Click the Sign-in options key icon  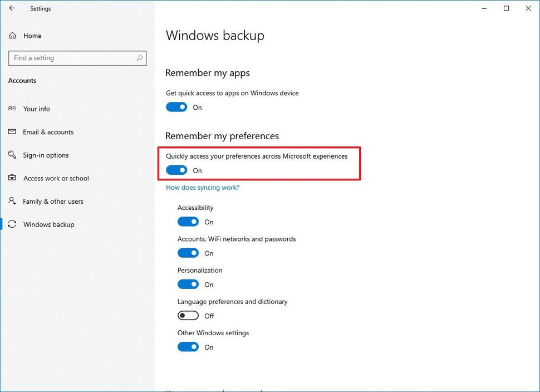coord(12,155)
